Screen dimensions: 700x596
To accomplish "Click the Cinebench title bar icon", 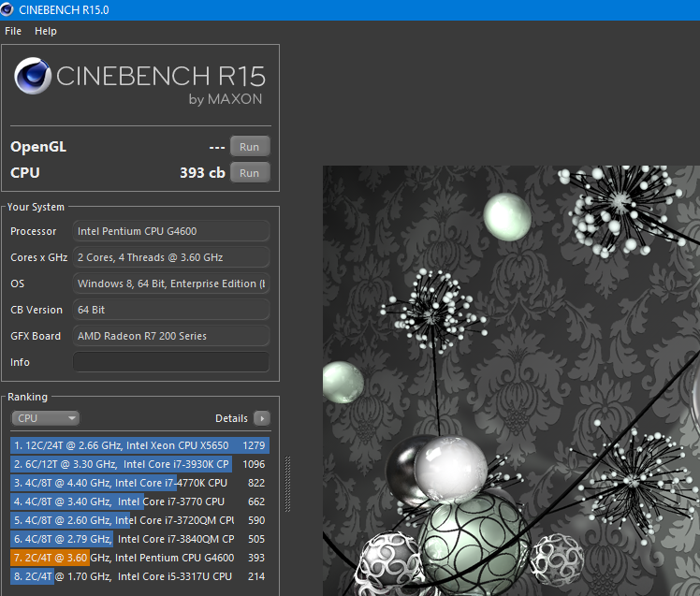I will tap(7, 9).
